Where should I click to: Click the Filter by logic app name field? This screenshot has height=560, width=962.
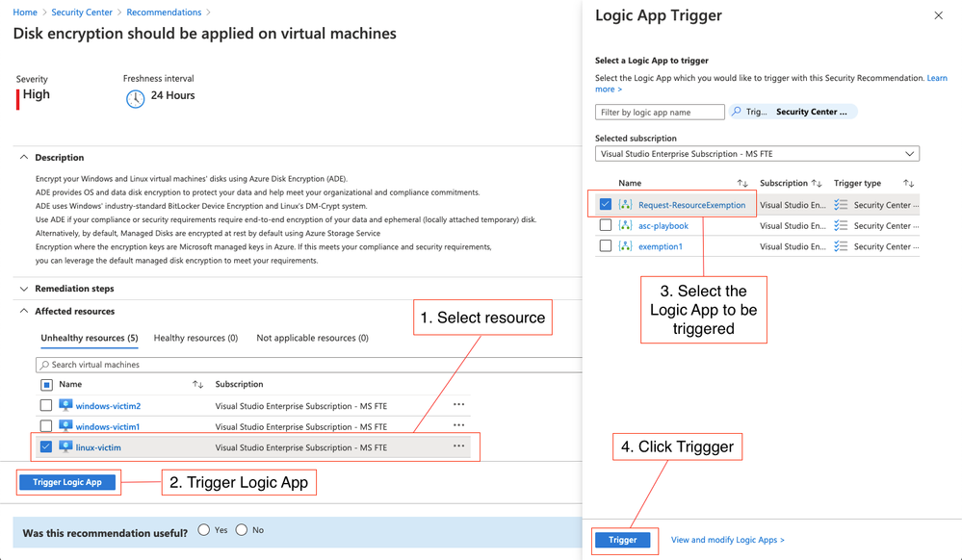click(x=660, y=113)
